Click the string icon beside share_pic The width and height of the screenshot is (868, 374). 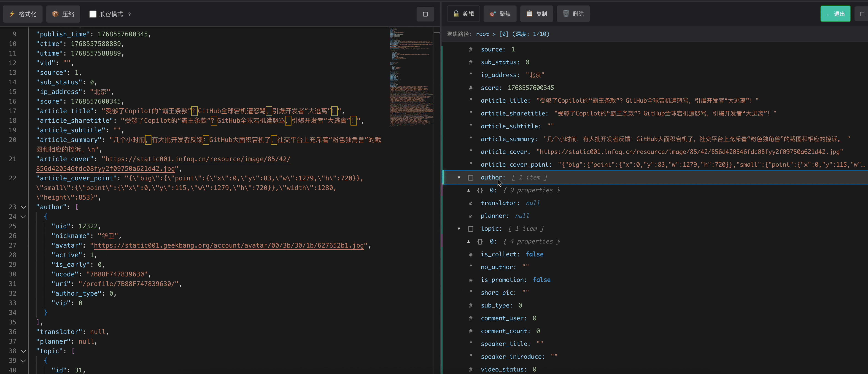pos(471,292)
